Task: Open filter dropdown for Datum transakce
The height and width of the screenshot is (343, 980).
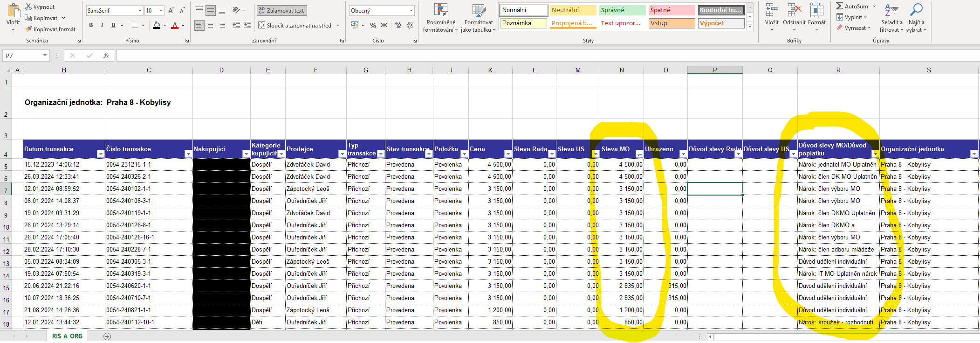Action: pyautogui.click(x=100, y=154)
